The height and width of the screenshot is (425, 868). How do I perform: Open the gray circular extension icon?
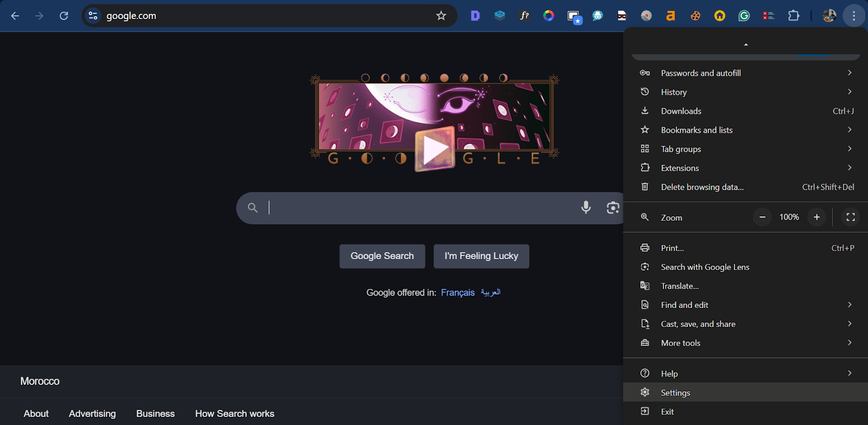(x=646, y=16)
